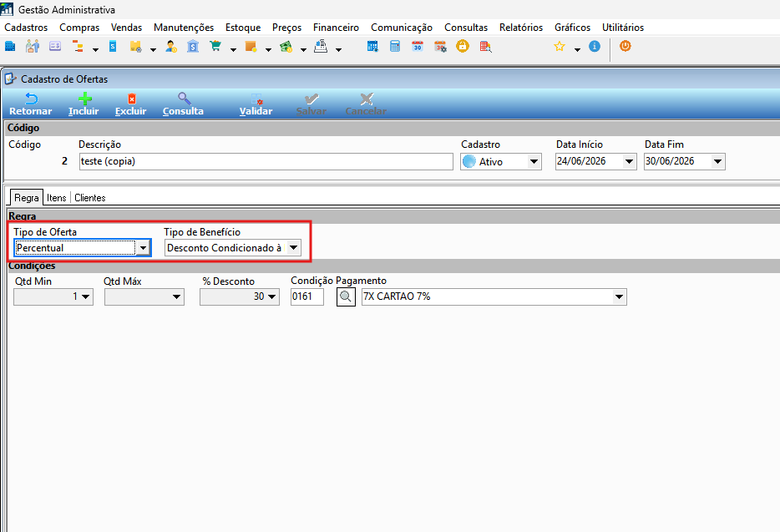Expand the Tipo de Benefício dropdown
Viewport: 780px width, 532px height.
293,248
